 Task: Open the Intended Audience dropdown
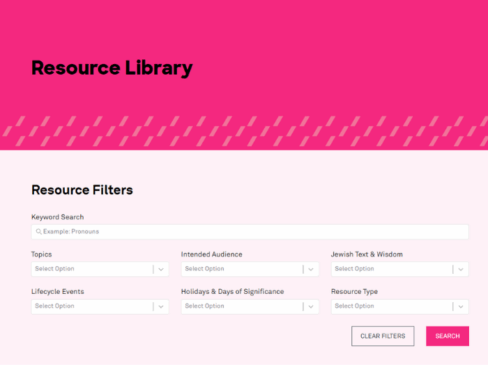click(x=250, y=269)
